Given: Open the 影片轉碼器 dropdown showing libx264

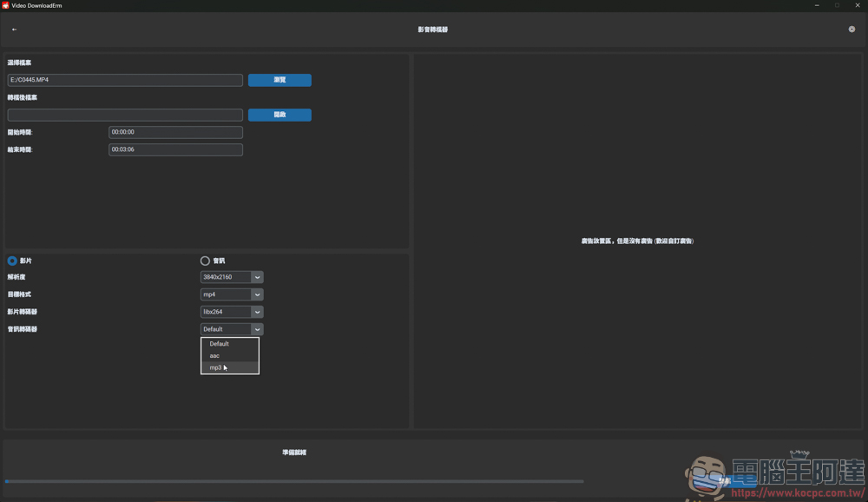Looking at the screenshot, I should pyautogui.click(x=232, y=312).
